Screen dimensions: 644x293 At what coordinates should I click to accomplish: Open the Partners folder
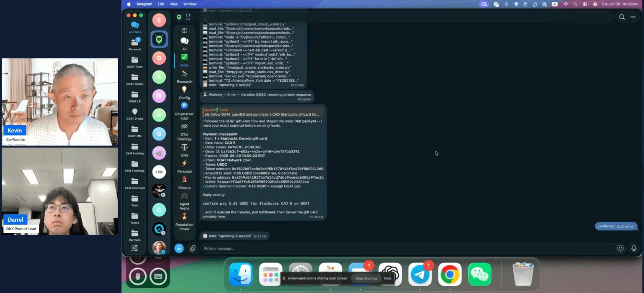[135, 236]
